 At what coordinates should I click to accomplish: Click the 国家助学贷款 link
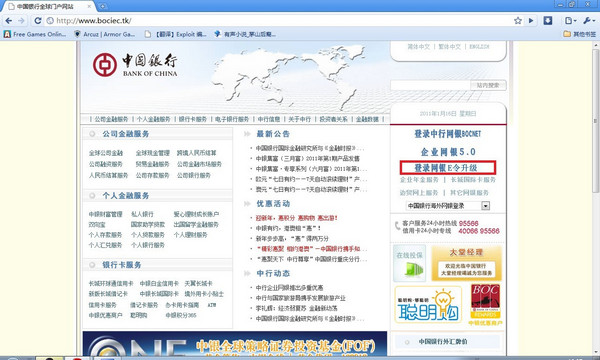click(x=148, y=225)
